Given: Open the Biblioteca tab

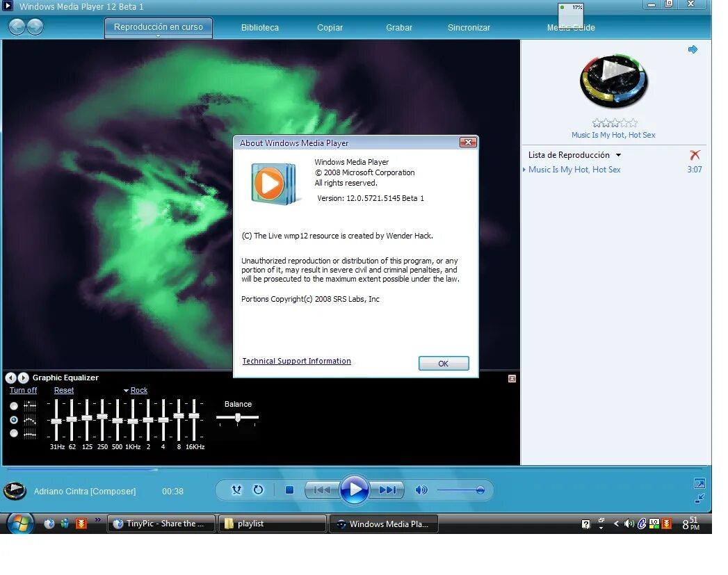Looking at the screenshot, I should coord(260,27).
